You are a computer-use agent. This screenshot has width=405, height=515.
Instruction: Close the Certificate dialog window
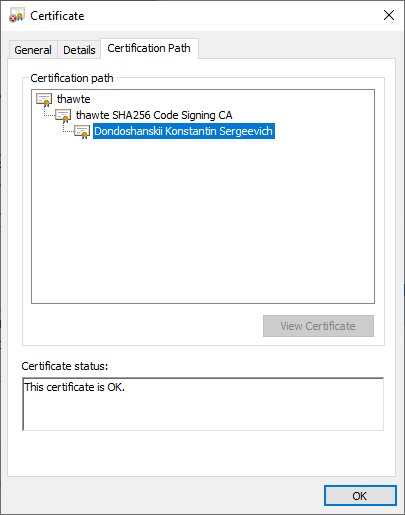pyautogui.click(x=389, y=15)
